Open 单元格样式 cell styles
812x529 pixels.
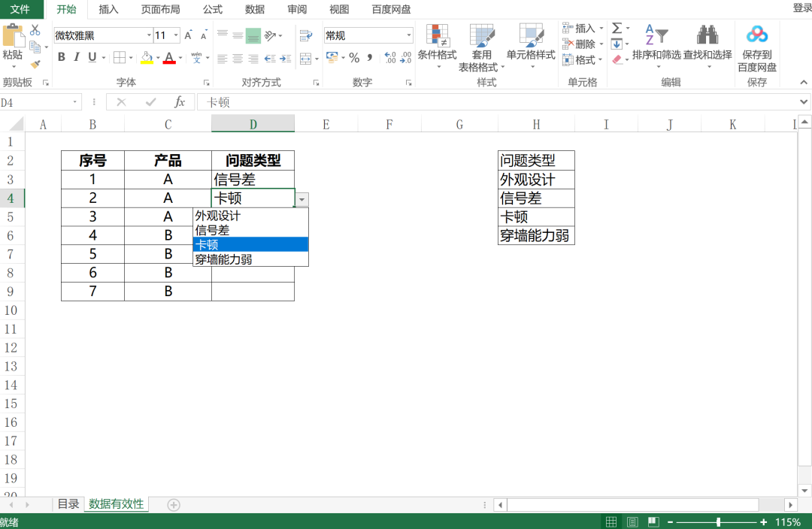[531, 46]
